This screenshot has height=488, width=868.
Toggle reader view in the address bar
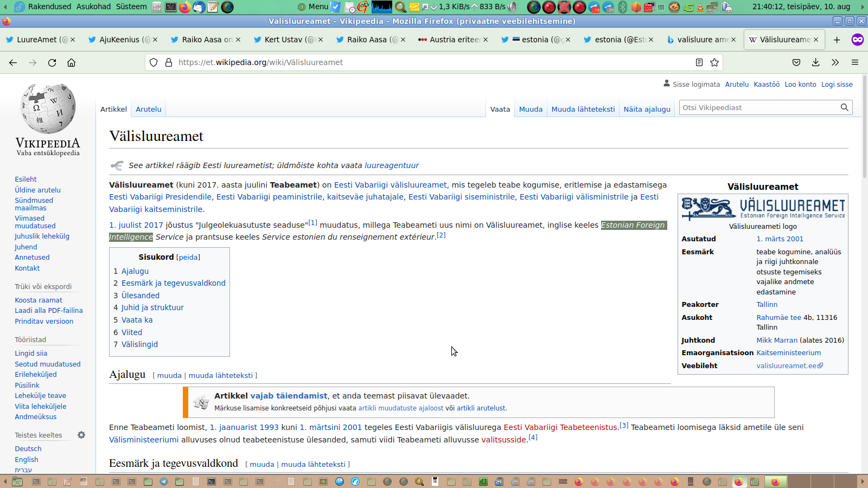(699, 62)
